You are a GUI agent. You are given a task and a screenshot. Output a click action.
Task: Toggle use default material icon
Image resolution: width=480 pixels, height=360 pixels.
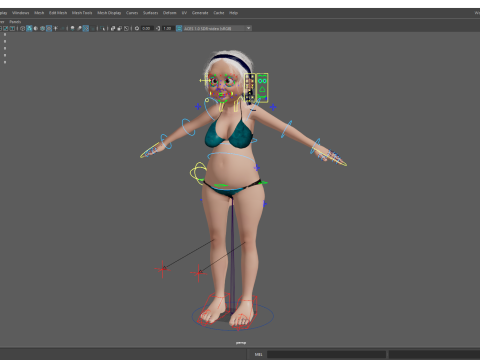click(x=36, y=28)
